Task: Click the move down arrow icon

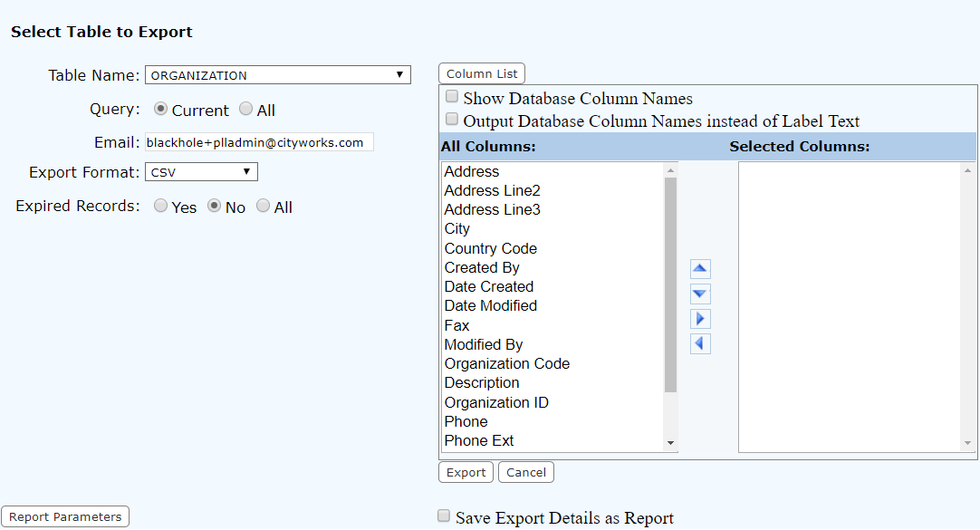Action: coord(700,294)
